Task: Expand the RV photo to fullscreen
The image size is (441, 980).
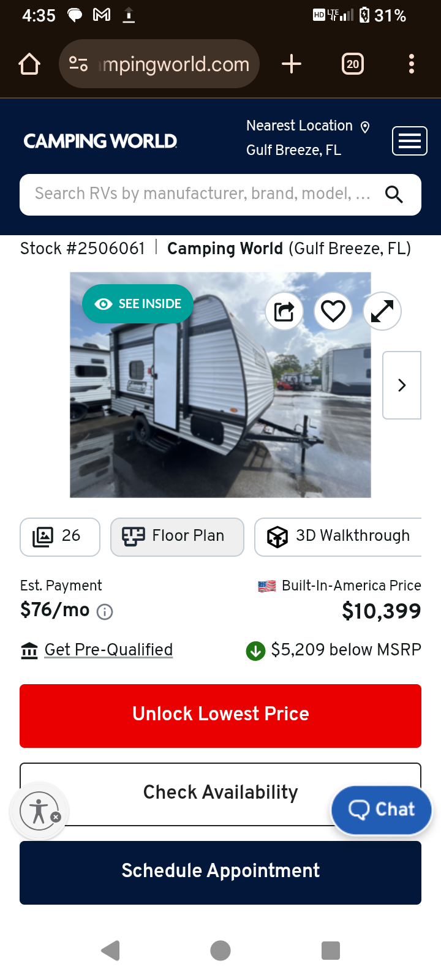Action: pos(382,311)
